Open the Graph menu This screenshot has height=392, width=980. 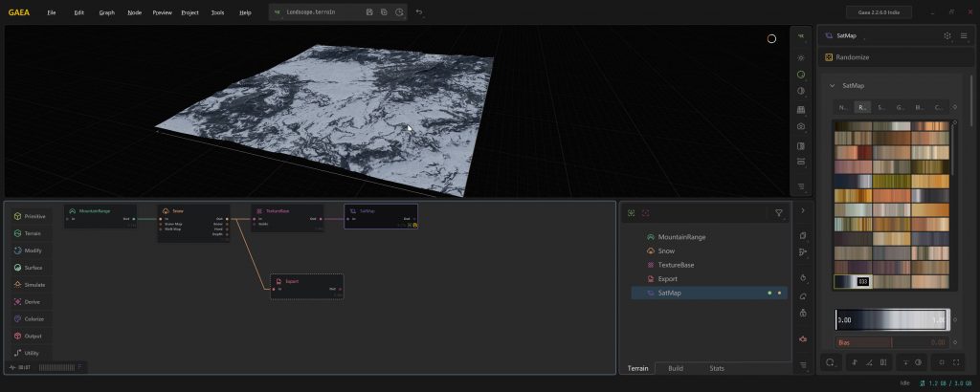click(x=106, y=12)
